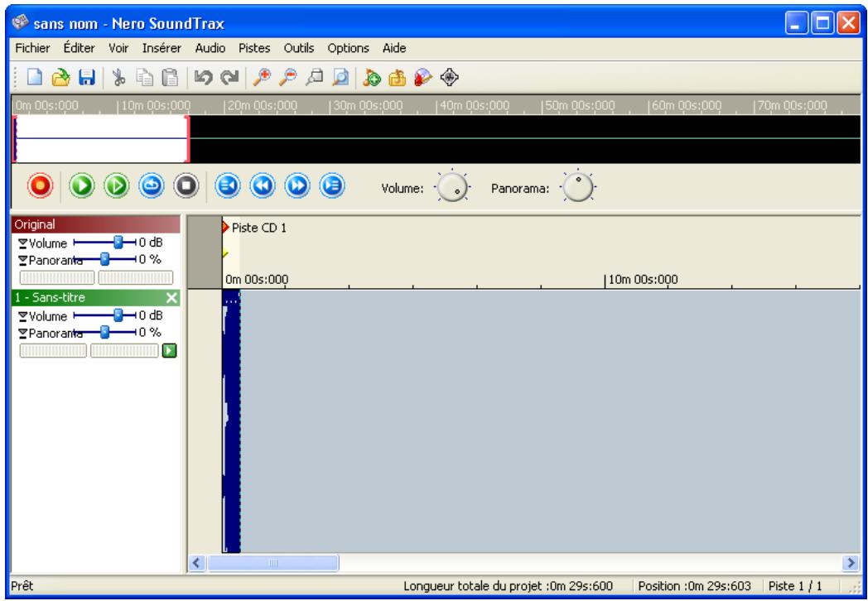Screen dimensions: 868x601
Task: Select the dark blue audio clip in the track
Action: pyautogui.click(x=231, y=421)
